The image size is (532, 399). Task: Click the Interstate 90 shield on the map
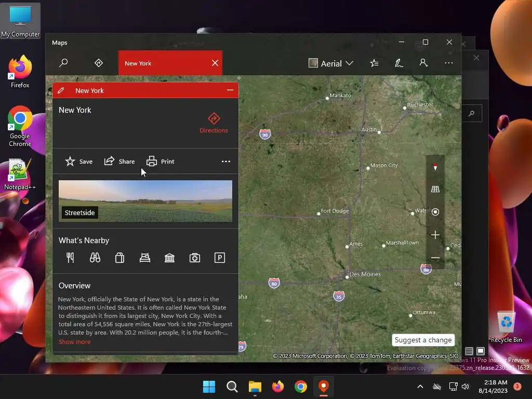pyautogui.click(x=265, y=135)
